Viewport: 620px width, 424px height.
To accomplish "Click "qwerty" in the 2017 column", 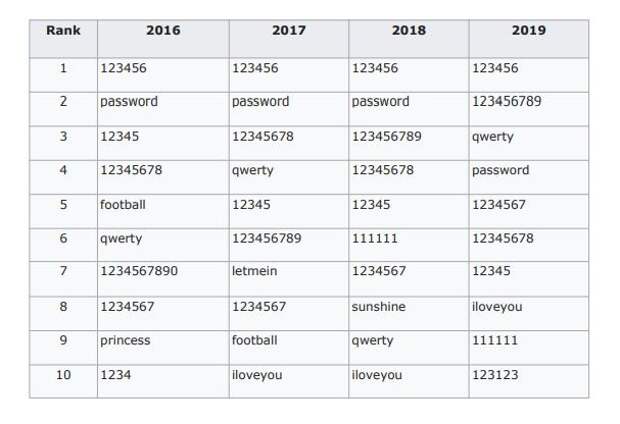I will point(253,171).
